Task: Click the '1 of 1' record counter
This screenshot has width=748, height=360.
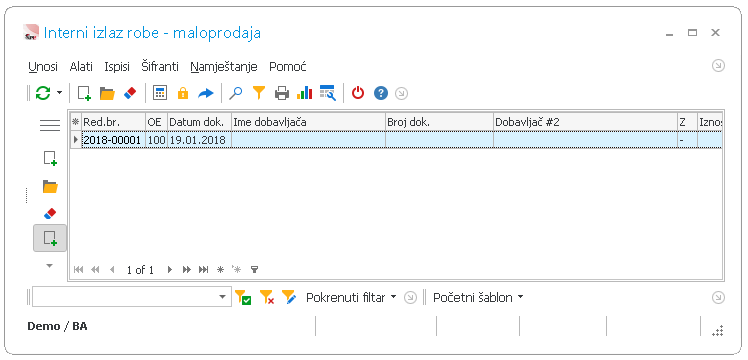Action: point(140,270)
